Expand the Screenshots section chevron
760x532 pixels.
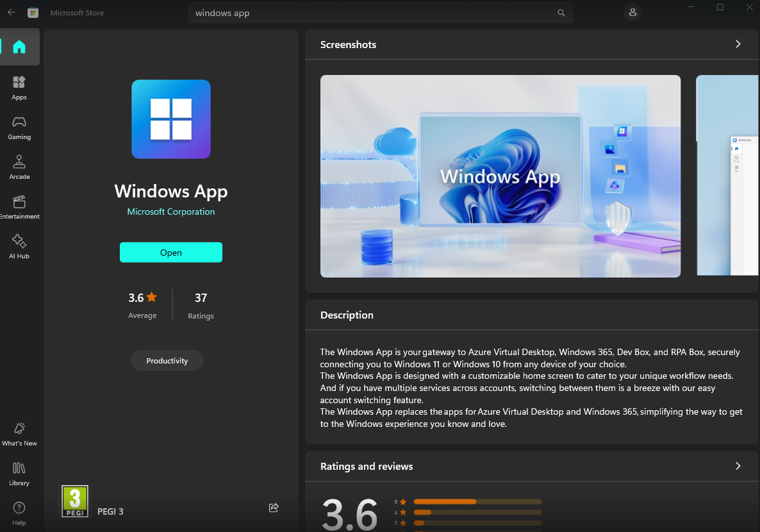pyautogui.click(x=738, y=44)
